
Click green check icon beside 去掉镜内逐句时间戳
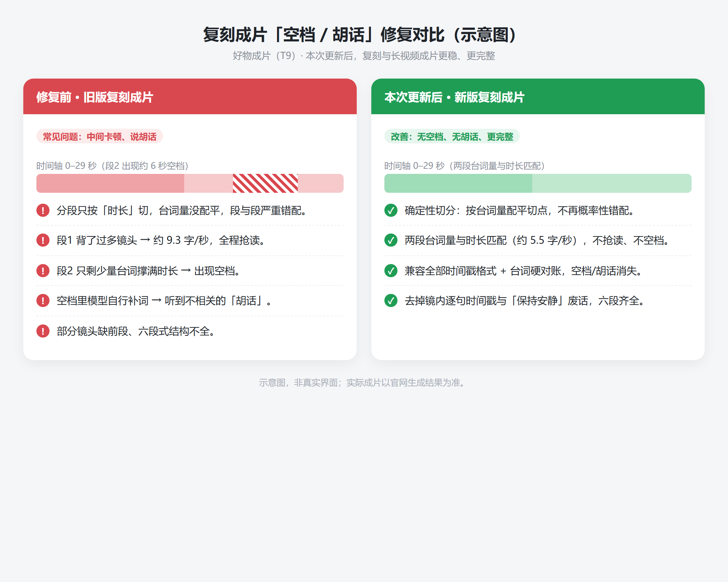(391, 300)
